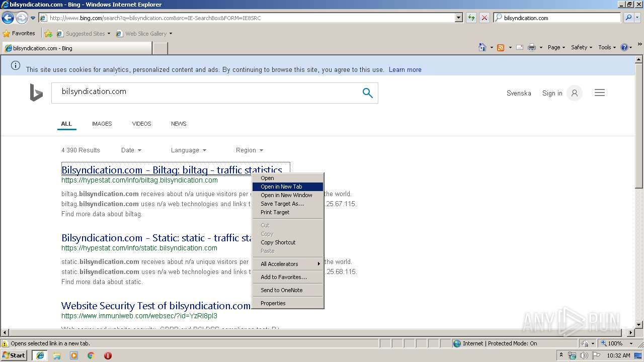Click the Add to Favorites Bar icon
This screenshot has height=362, width=644.
point(48,34)
